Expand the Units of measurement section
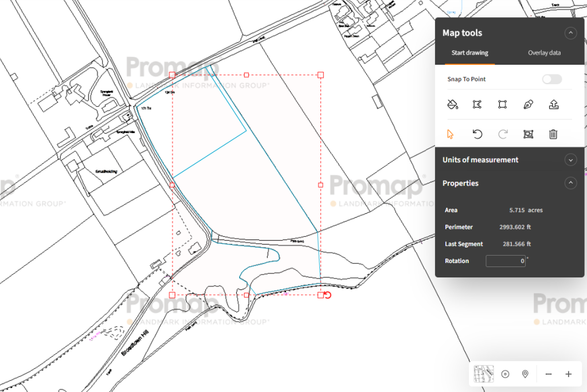The height and width of the screenshot is (392, 587). point(570,160)
